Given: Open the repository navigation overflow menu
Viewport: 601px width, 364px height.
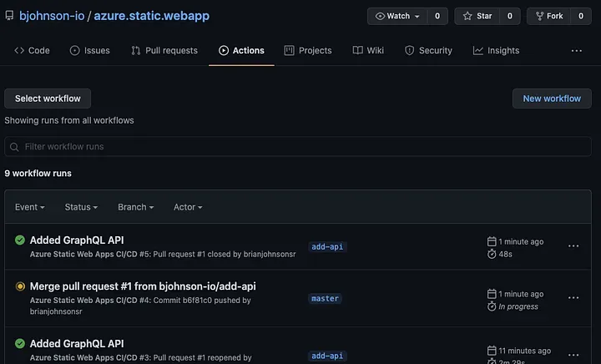Looking at the screenshot, I should (577, 51).
